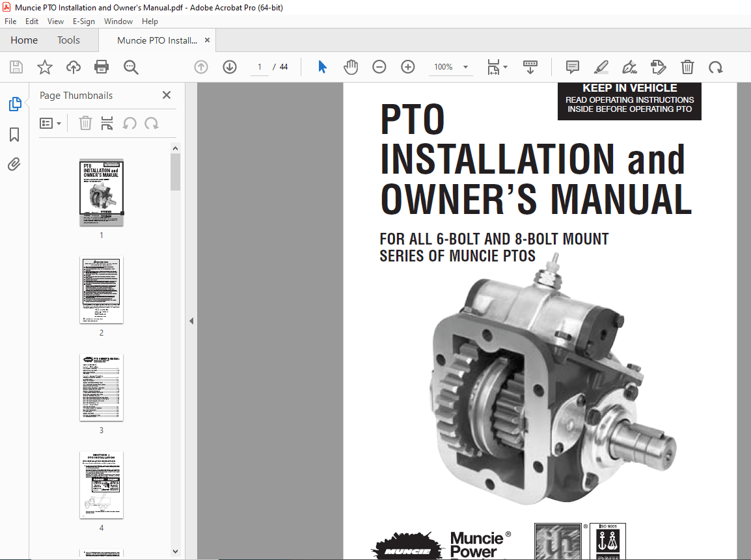The width and height of the screenshot is (751, 560).
Task: Open the thumbnail options dropdown
Action: click(x=51, y=123)
